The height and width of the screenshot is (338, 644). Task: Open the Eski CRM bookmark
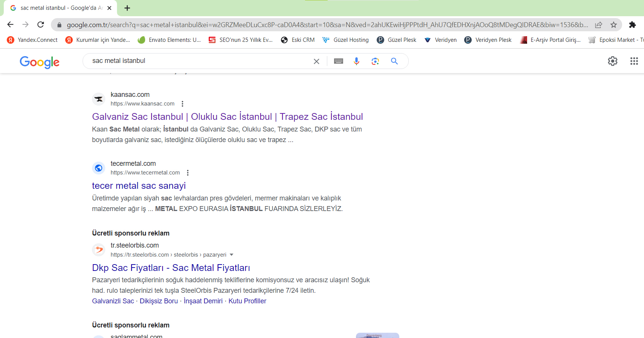pos(298,40)
